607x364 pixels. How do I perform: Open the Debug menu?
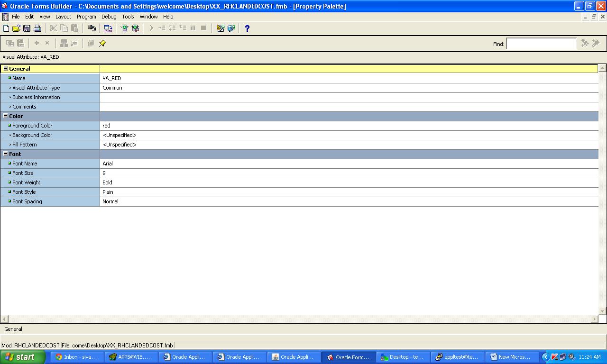[x=109, y=17]
